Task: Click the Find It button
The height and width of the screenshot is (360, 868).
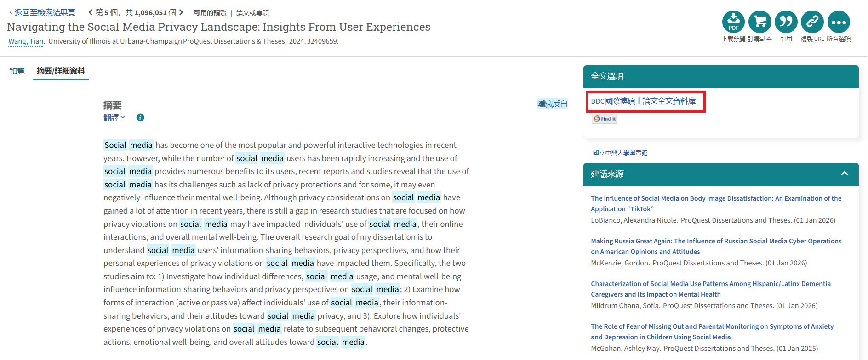Action: tap(605, 119)
